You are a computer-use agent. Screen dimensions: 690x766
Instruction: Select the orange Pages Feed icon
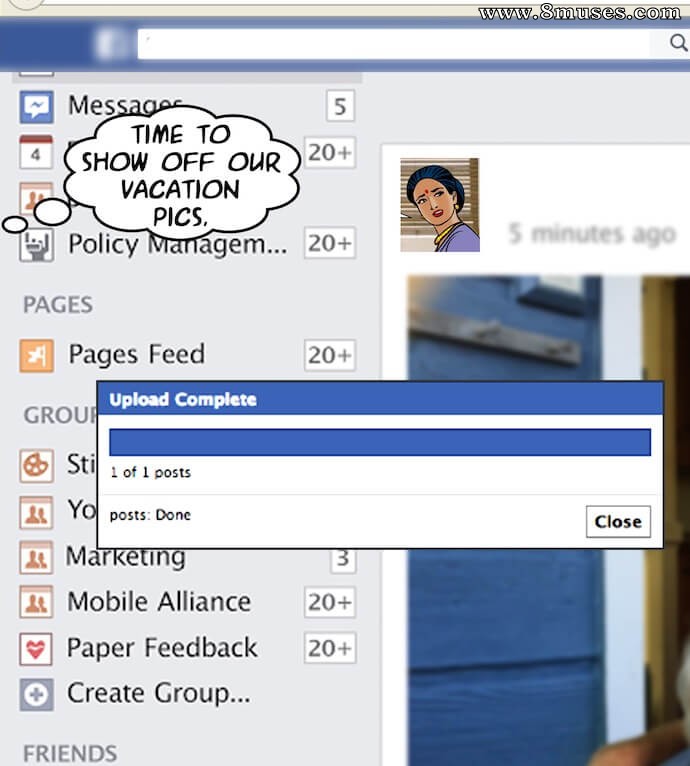click(36, 355)
